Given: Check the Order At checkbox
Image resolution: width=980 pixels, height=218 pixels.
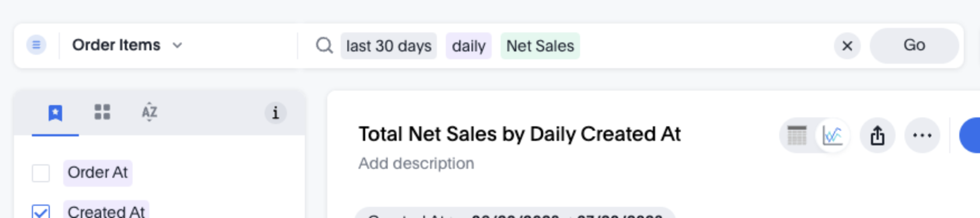Looking at the screenshot, I should pos(41,173).
